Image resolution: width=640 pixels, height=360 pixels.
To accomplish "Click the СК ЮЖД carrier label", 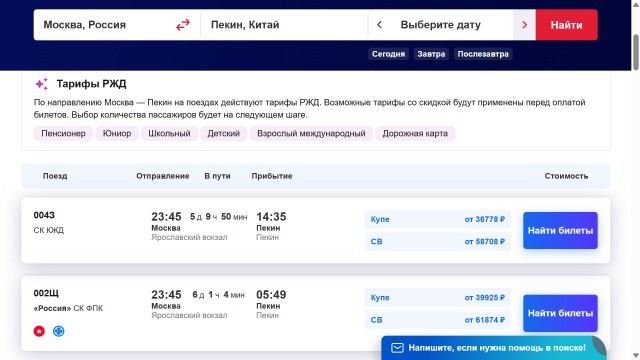I will pyautogui.click(x=49, y=230).
